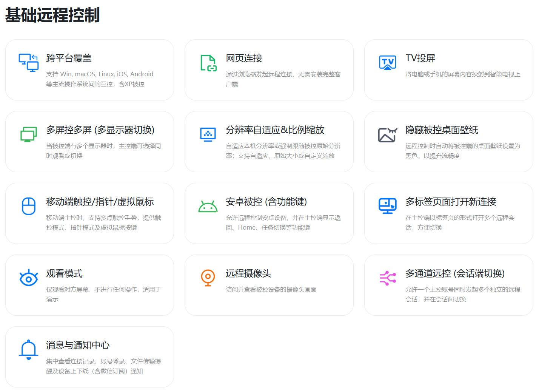This screenshot has height=392, width=539.
Task: Click the green Android robot icon
Action: (x=208, y=206)
